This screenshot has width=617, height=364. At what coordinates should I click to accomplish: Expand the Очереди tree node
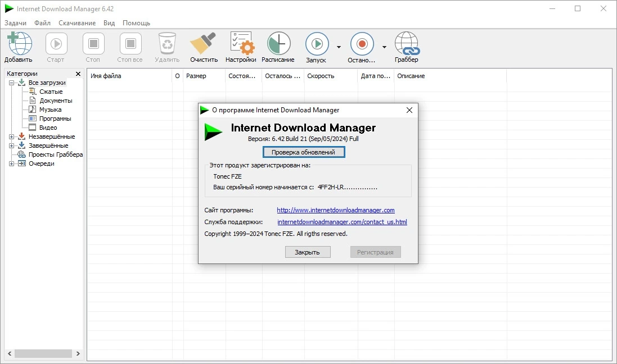tap(11, 164)
